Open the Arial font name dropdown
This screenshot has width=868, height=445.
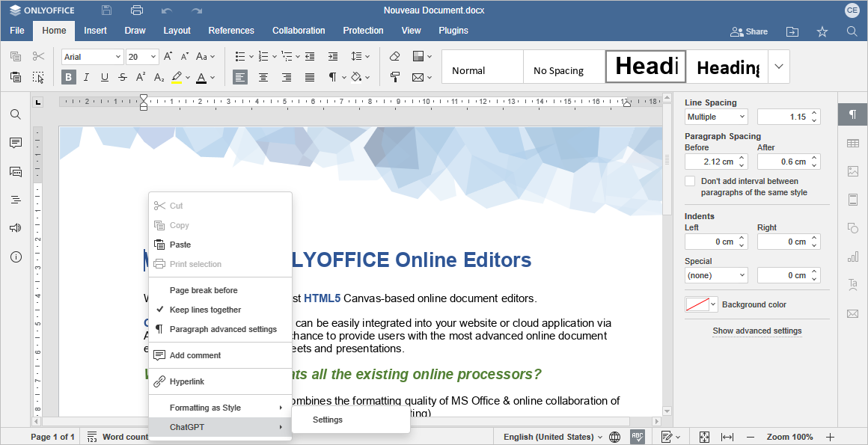click(x=93, y=57)
